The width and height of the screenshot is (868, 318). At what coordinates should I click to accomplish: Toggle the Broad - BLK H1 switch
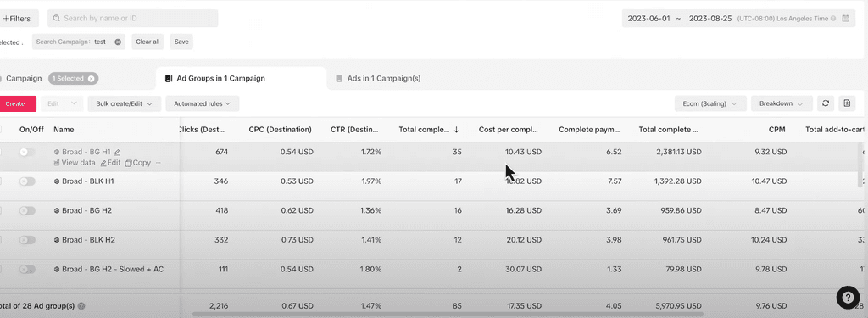click(27, 181)
